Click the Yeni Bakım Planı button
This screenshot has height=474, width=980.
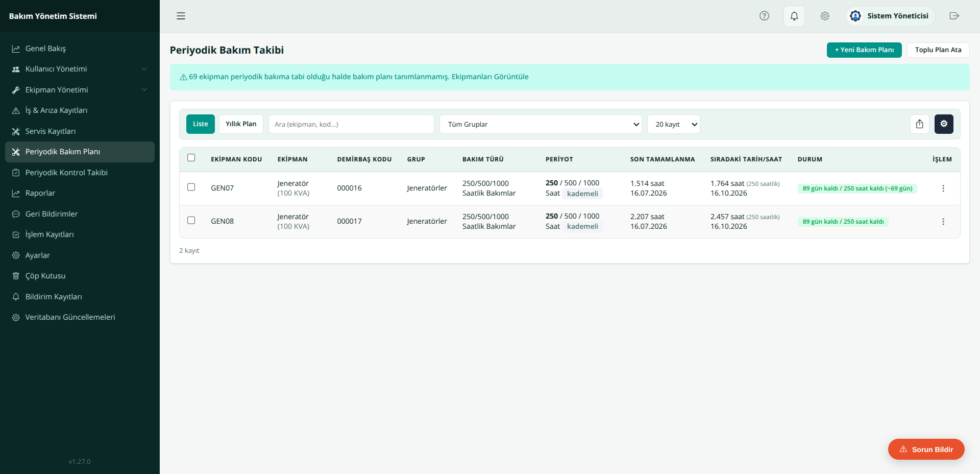864,50
